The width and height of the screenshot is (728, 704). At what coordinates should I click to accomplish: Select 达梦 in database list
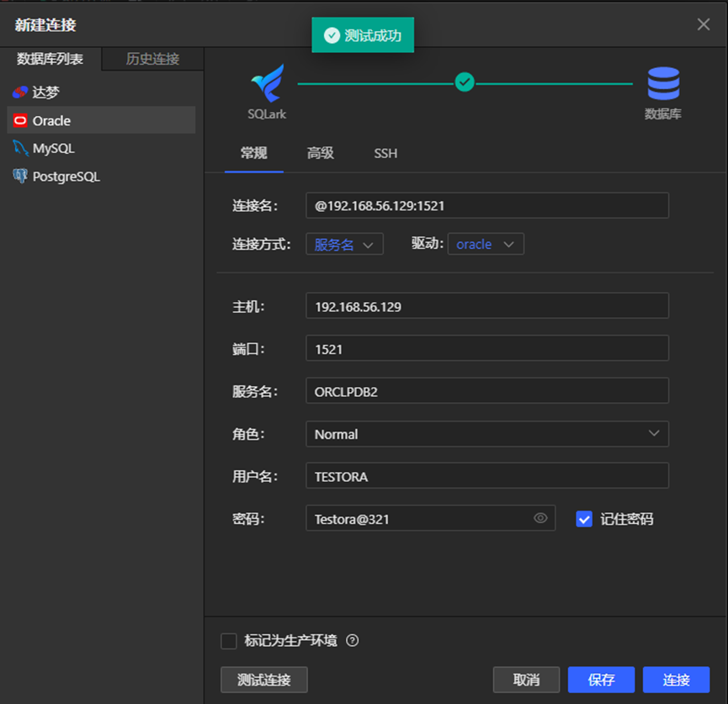tap(101, 93)
